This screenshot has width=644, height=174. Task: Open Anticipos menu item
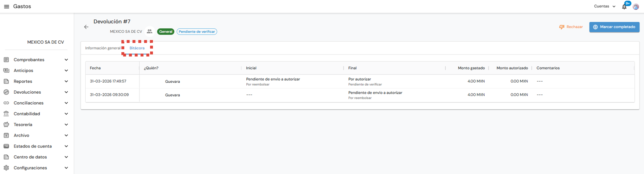(x=24, y=70)
